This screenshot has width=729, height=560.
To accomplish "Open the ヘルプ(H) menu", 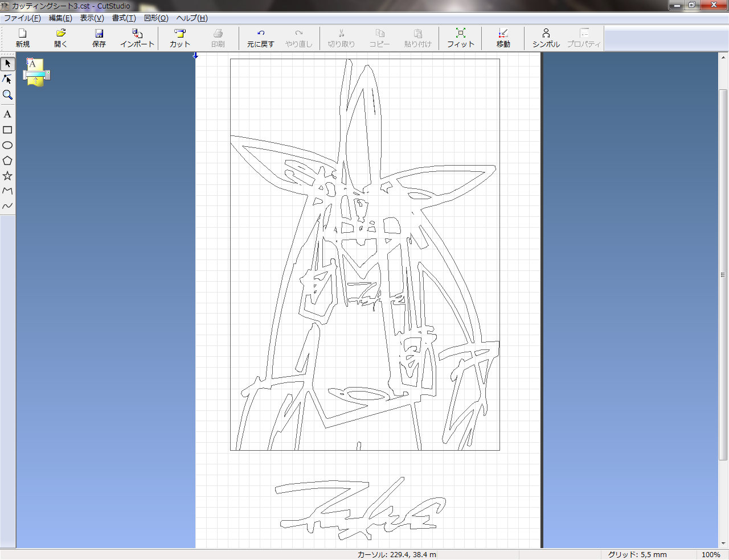I will (x=192, y=18).
